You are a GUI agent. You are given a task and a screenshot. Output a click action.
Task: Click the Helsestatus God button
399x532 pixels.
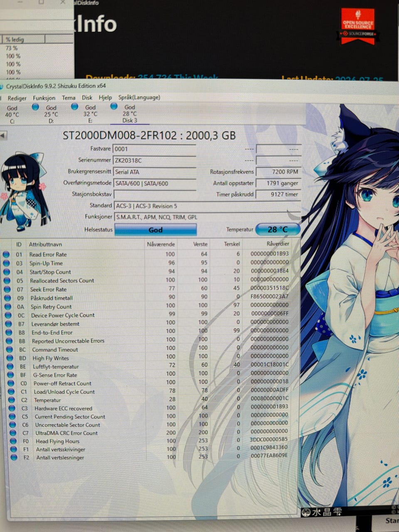[155, 230]
